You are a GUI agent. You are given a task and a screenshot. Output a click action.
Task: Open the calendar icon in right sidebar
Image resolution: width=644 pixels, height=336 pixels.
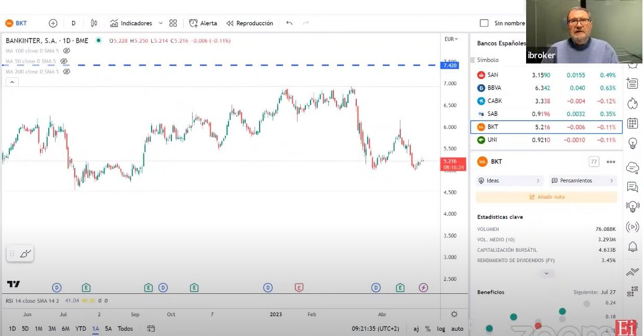point(632,123)
